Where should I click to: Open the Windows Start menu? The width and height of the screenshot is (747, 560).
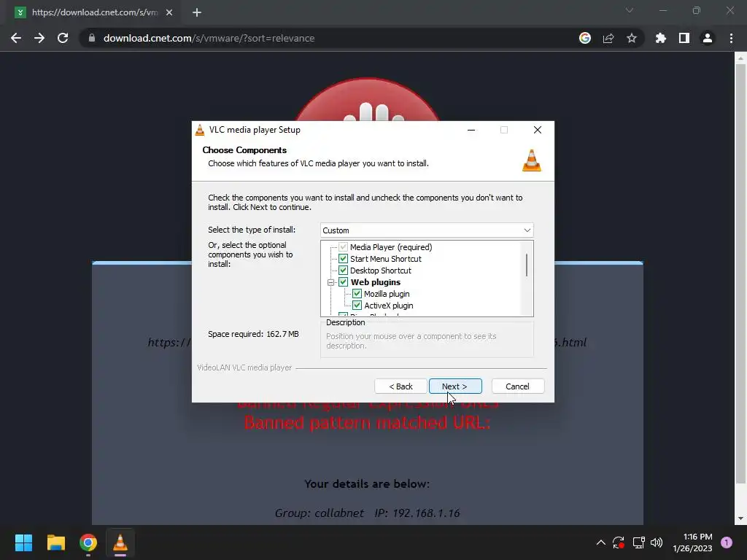[23, 542]
